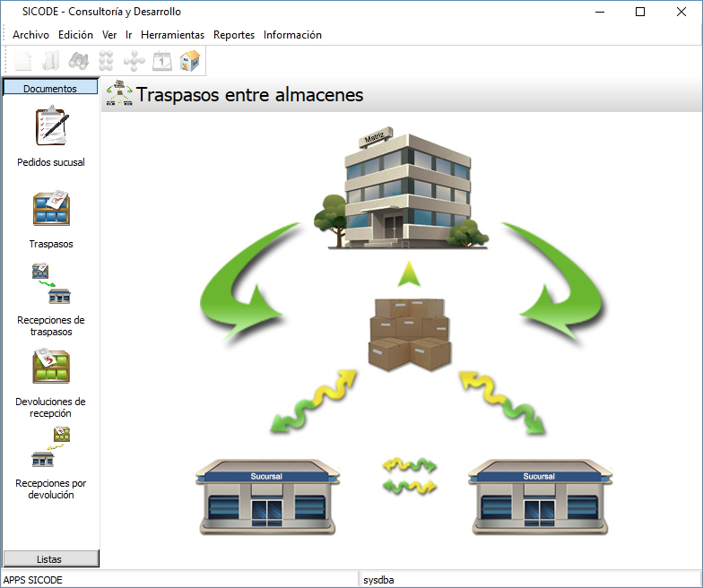The height and width of the screenshot is (588, 703).
Task: Select Recepciones de traspasos icon
Action: point(51,284)
